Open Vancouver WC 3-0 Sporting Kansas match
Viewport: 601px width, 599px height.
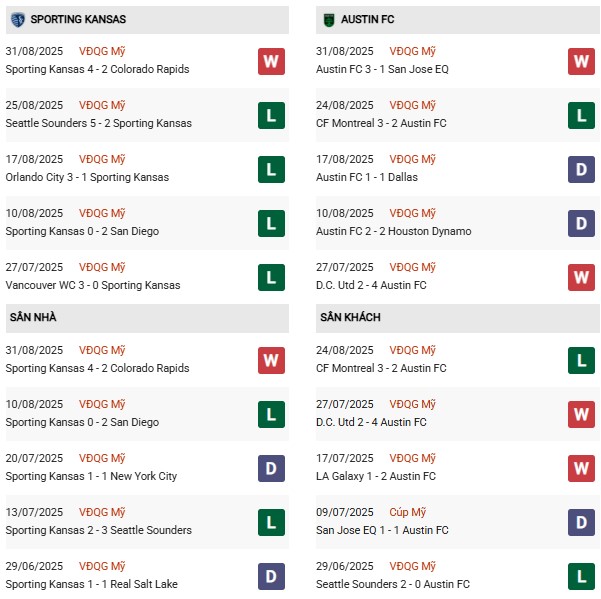click(x=93, y=285)
